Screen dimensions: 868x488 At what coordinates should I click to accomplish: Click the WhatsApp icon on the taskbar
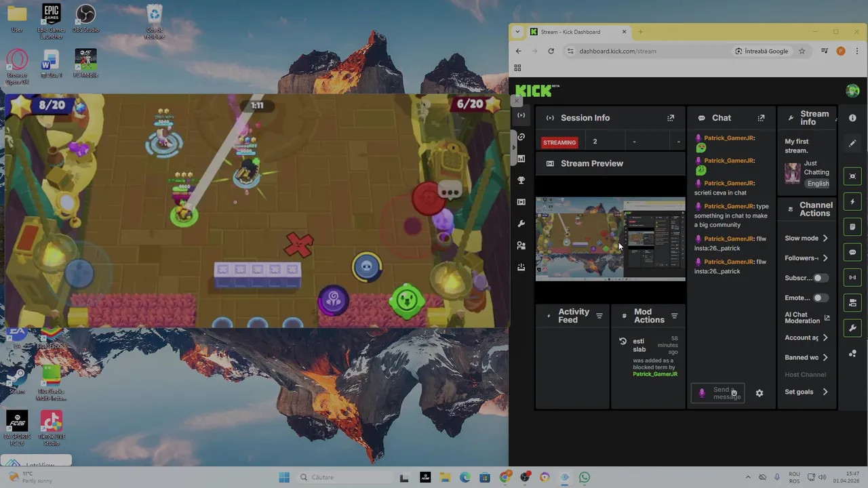pyautogui.click(x=585, y=477)
